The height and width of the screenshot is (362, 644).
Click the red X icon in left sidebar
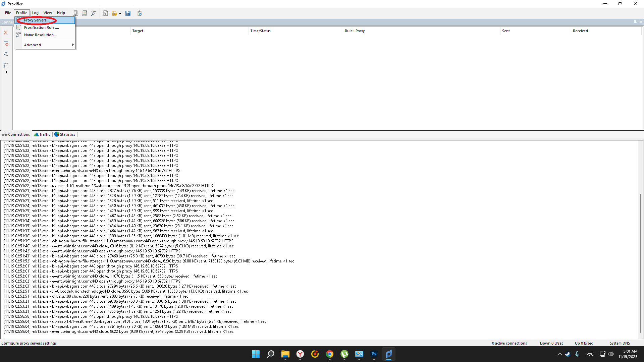[x=6, y=33]
